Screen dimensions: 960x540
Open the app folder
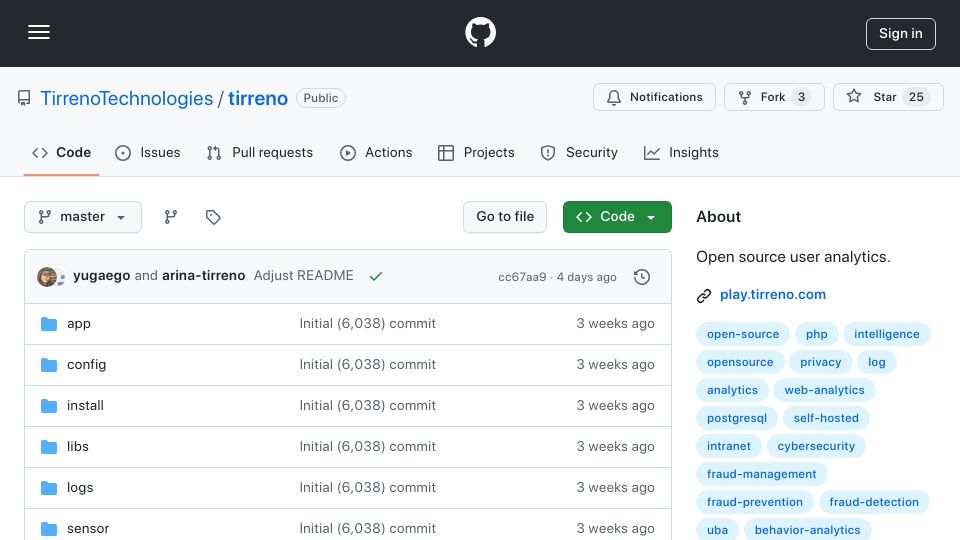click(x=78, y=323)
